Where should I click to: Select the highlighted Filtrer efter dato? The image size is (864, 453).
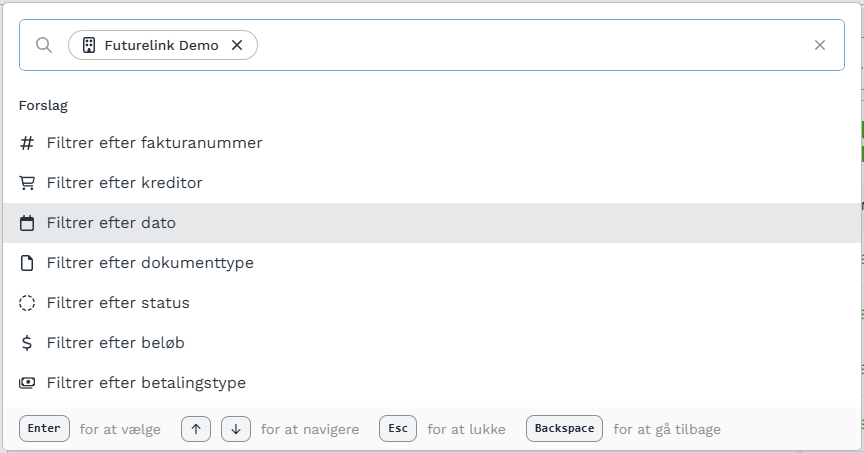432,223
